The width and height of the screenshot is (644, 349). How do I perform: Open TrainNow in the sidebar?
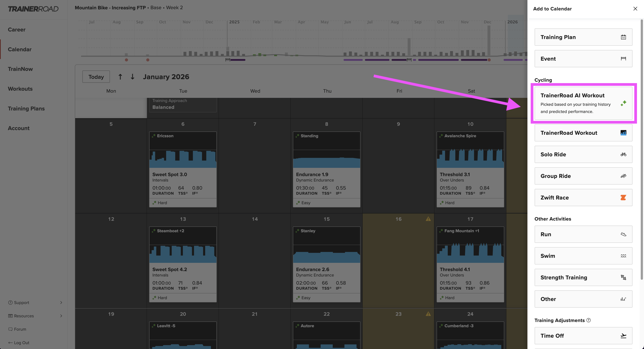point(20,69)
